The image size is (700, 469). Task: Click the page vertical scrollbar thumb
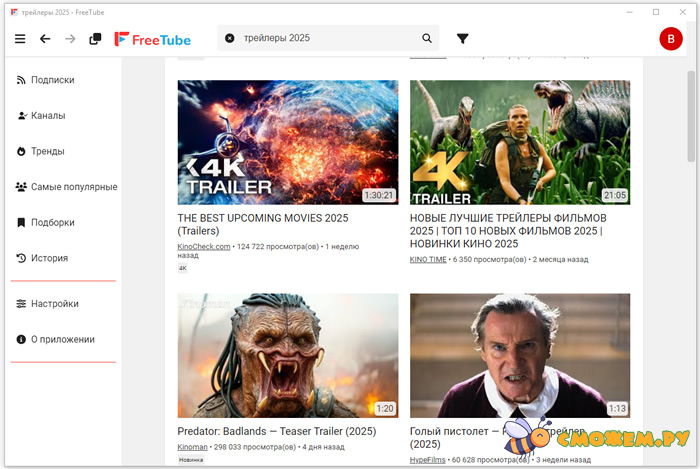coord(691,116)
